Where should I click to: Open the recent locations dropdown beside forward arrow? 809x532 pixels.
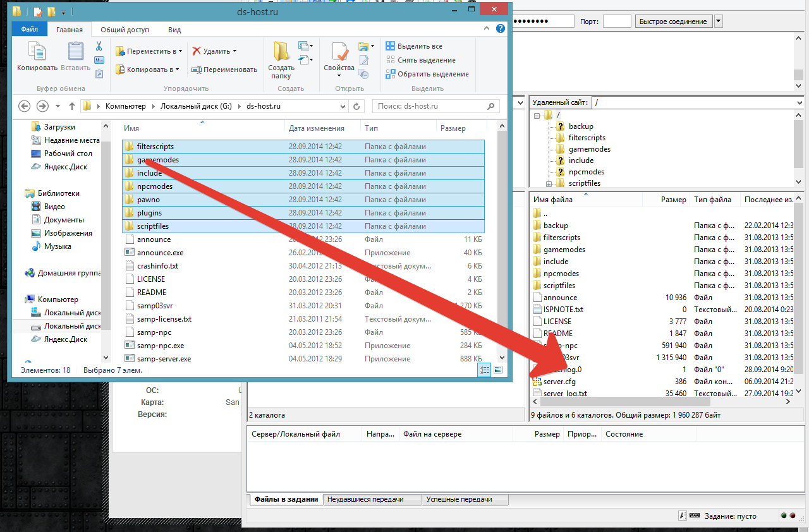(x=58, y=106)
